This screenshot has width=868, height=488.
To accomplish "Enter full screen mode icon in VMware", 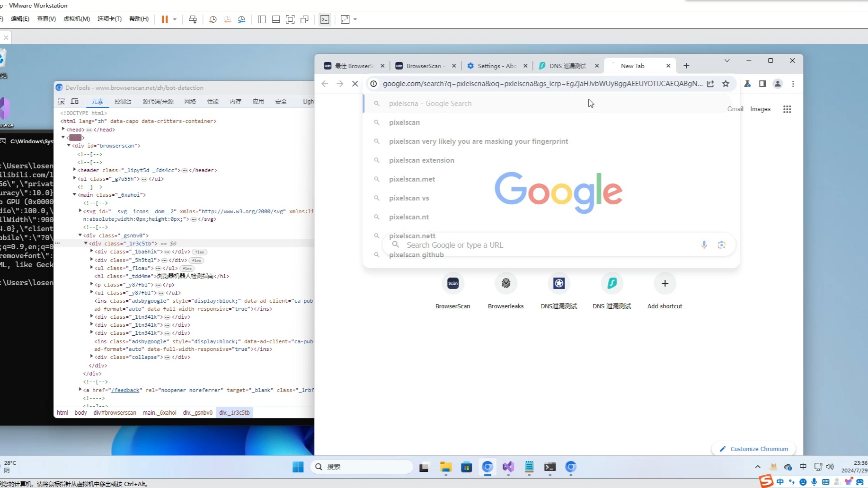I will (290, 19).
